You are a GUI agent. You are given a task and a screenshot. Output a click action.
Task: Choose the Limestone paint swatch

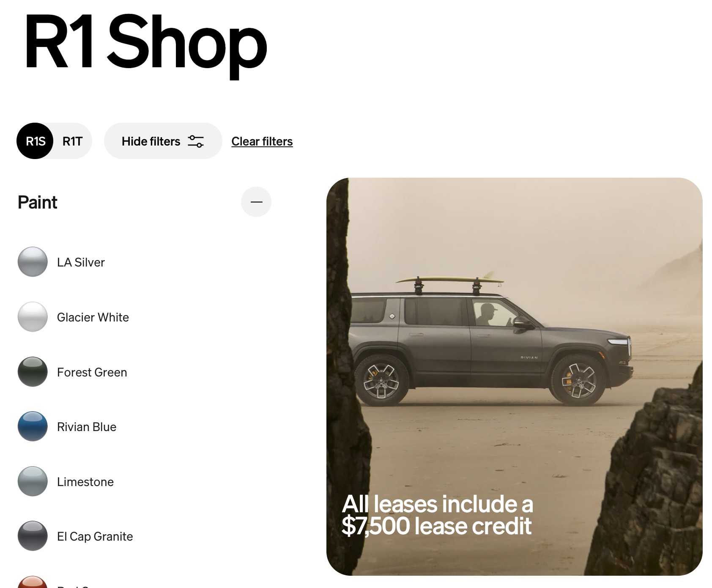click(33, 481)
